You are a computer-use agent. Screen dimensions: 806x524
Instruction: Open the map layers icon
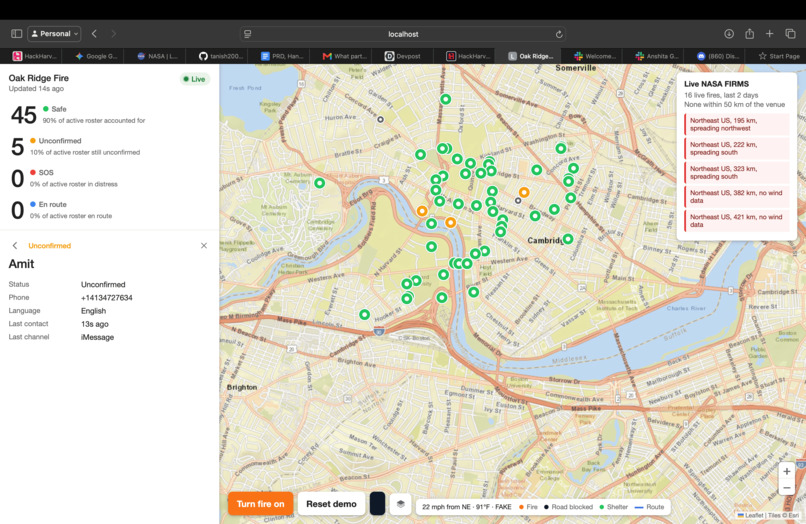click(400, 504)
